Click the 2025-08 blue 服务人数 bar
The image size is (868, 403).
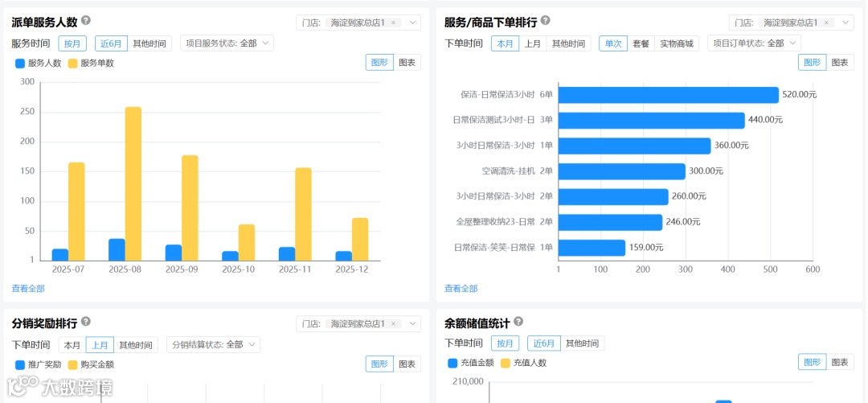[x=117, y=249]
